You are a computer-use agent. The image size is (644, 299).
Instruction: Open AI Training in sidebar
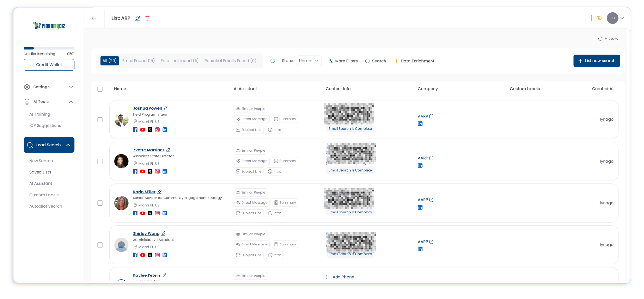coord(39,114)
